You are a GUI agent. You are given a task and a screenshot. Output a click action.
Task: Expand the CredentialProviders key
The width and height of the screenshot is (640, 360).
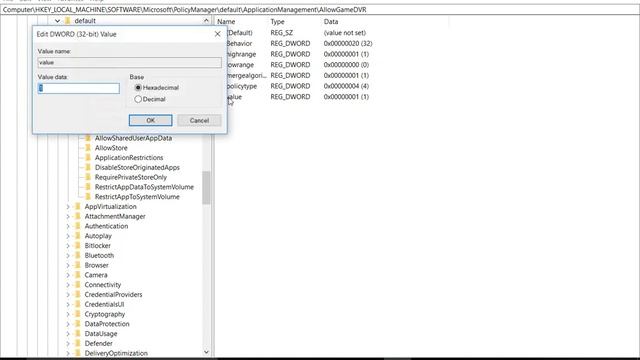tap(68, 295)
